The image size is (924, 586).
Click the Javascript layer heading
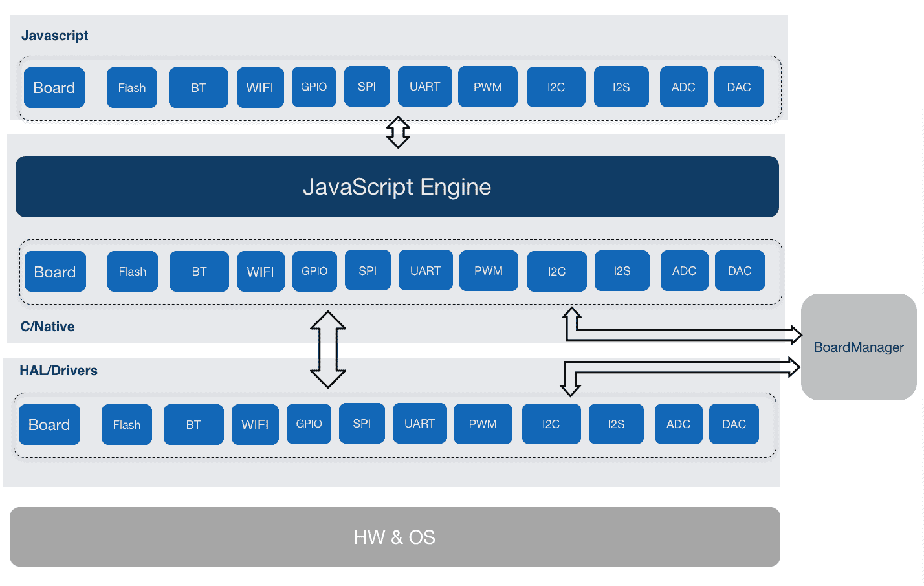tap(55, 36)
